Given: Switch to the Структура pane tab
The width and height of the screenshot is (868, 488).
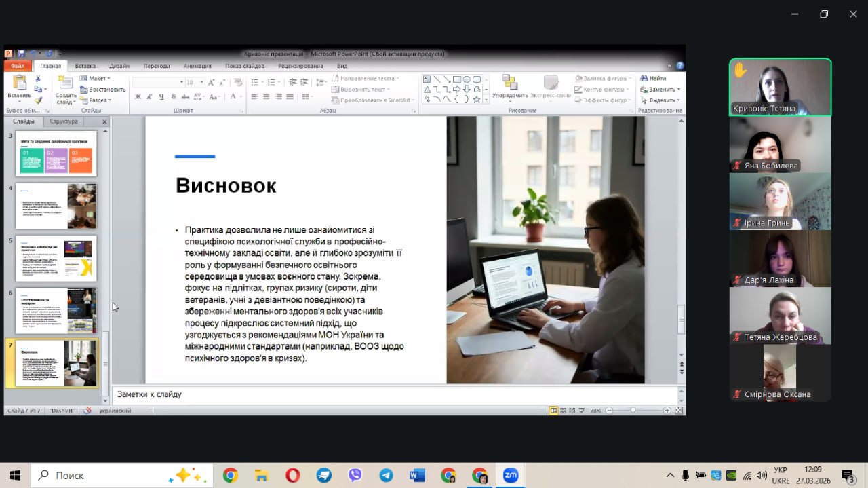Looking at the screenshot, I should click(64, 121).
